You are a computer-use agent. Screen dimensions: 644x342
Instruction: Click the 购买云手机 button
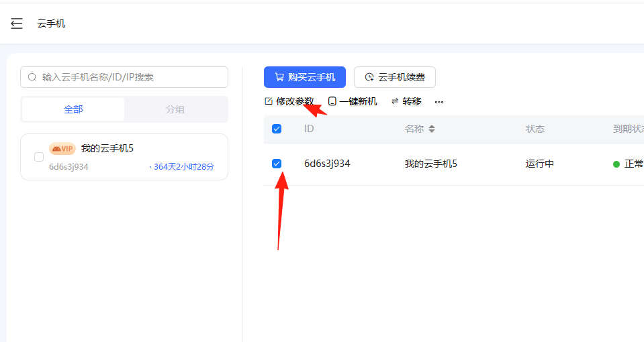coord(305,77)
